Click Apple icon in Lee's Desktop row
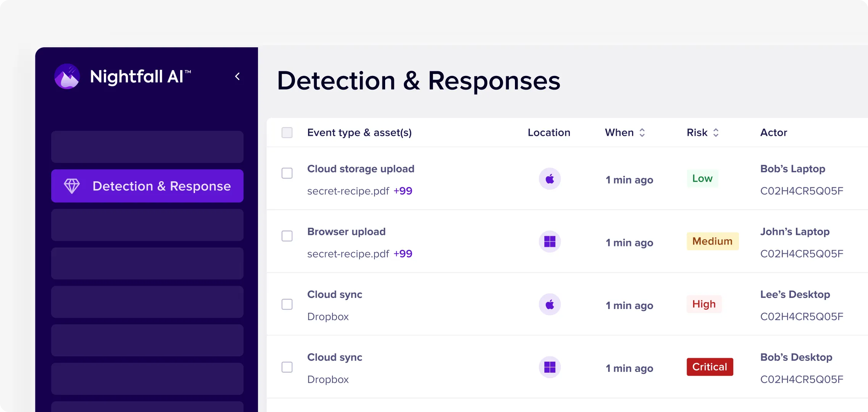Viewport: 868px width, 412px height. coord(550,304)
